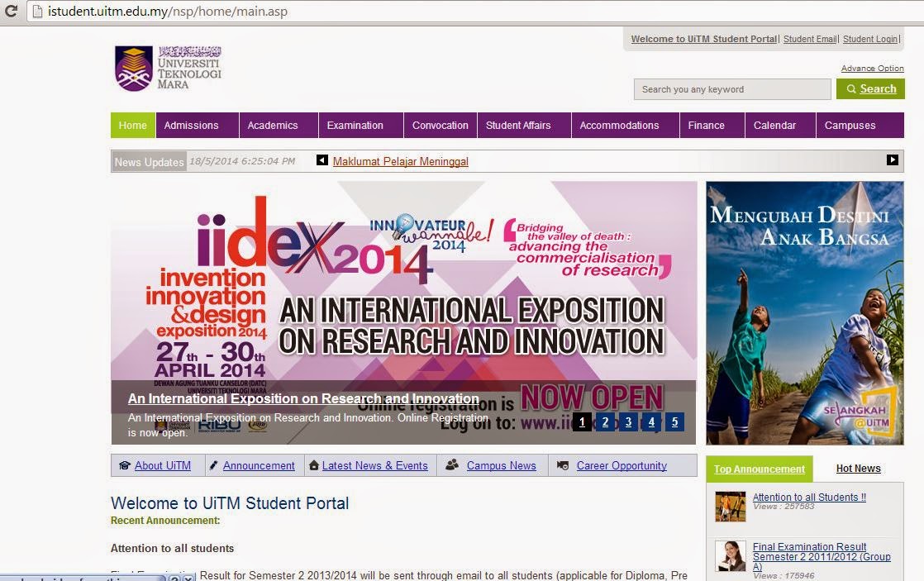Reload the page with the browser refresh icon
This screenshot has height=581, width=924.
coord(11,12)
